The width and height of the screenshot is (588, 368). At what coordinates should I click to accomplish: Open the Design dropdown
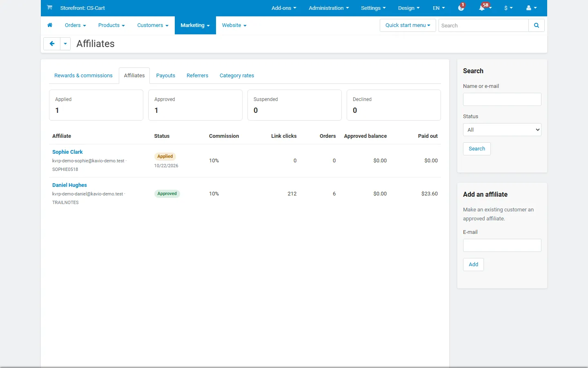coord(409,8)
